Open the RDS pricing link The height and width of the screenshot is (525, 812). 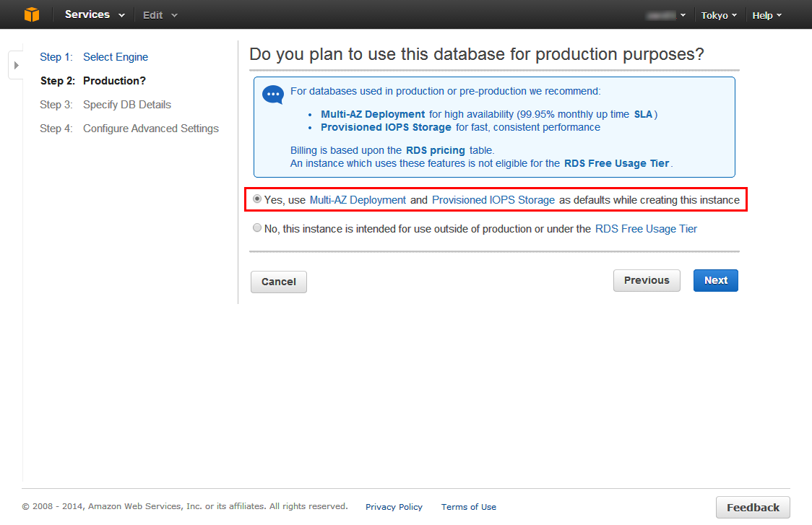(x=436, y=151)
